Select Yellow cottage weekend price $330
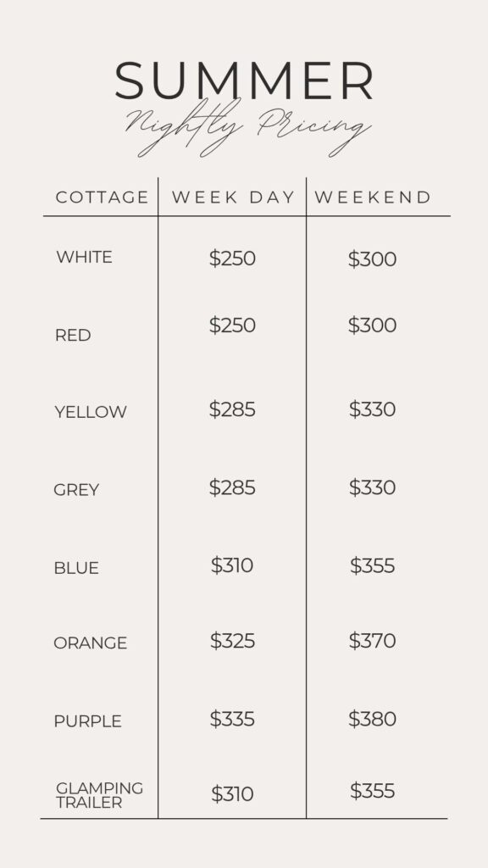Image resolution: width=488 pixels, height=868 pixels. tap(373, 409)
